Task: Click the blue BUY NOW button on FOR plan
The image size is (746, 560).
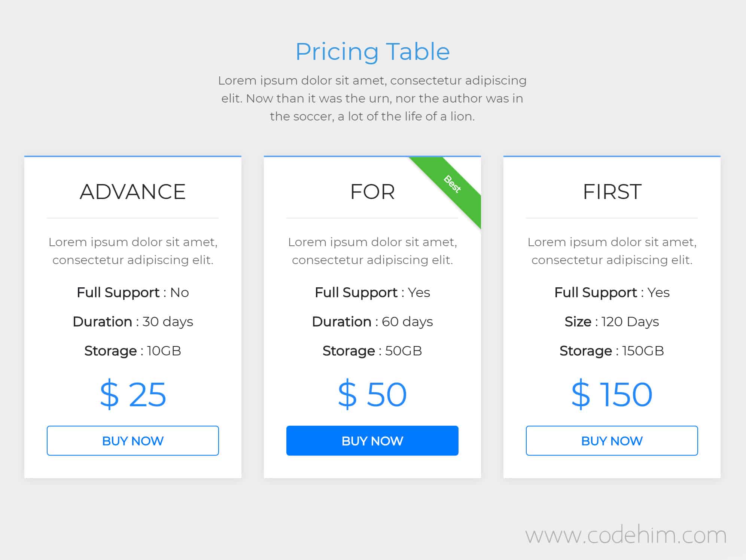Action: (372, 441)
